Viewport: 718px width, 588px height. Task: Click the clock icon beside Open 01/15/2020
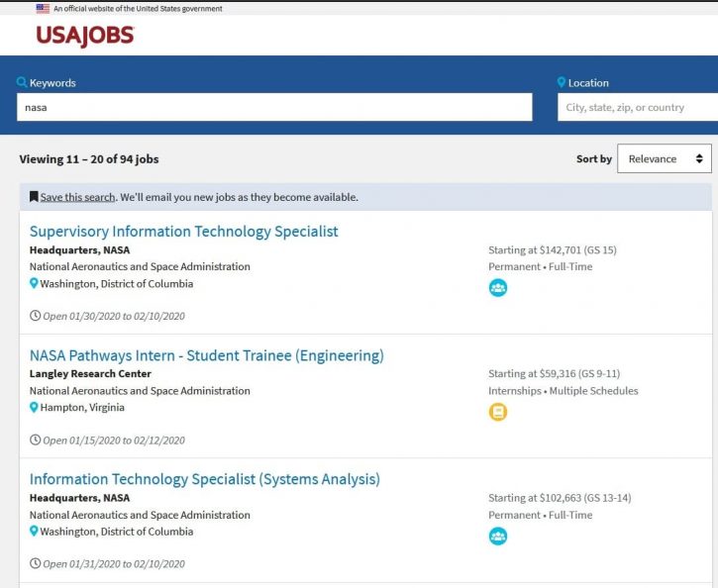36,440
